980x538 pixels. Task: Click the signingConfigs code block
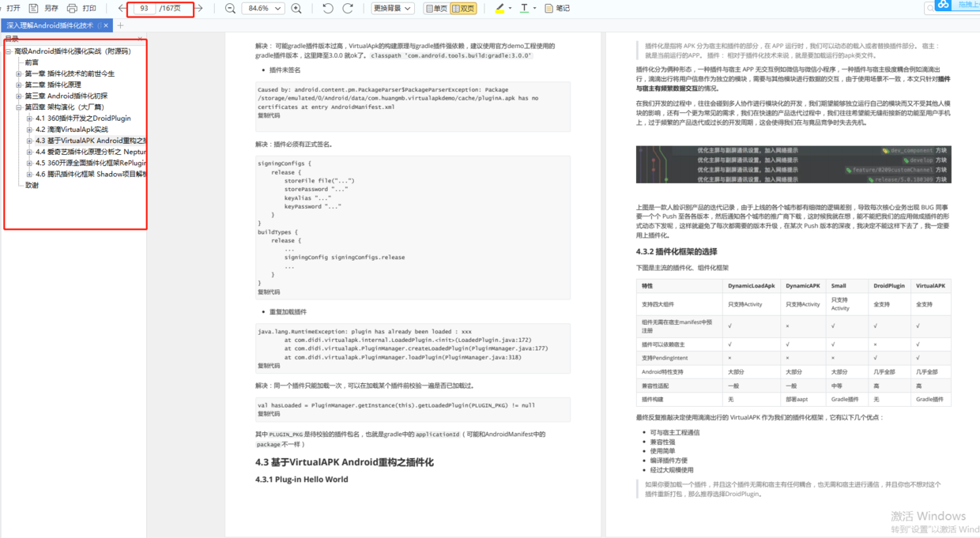[x=413, y=228]
